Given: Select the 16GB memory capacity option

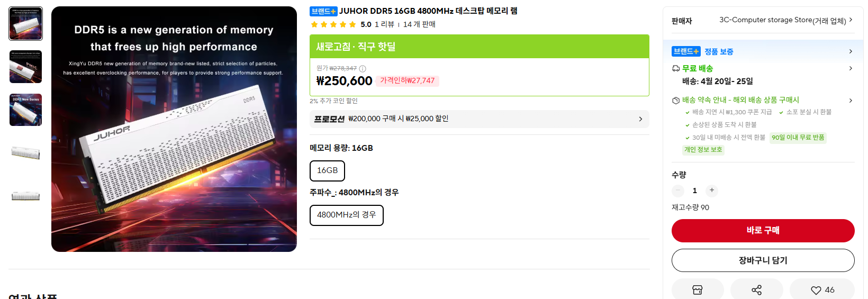Looking at the screenshot, I should pyautogui.click(x=327, y=170).
